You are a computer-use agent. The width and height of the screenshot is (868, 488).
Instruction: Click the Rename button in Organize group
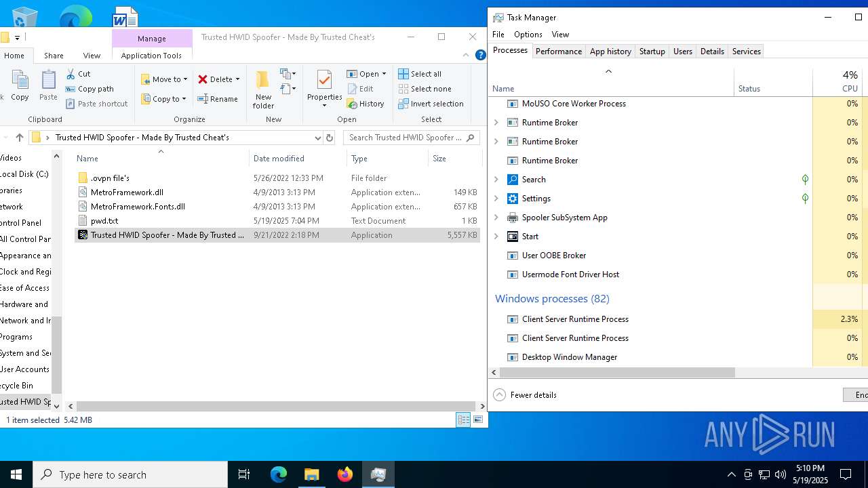pyautogui.click(x=218, y=99)
